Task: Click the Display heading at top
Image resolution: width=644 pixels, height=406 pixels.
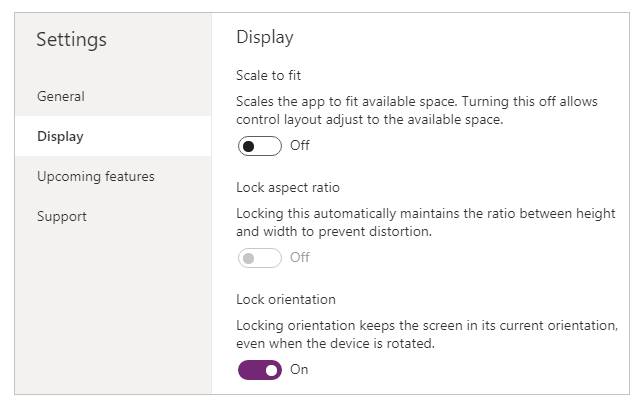Action: click(x=265, y=38)
